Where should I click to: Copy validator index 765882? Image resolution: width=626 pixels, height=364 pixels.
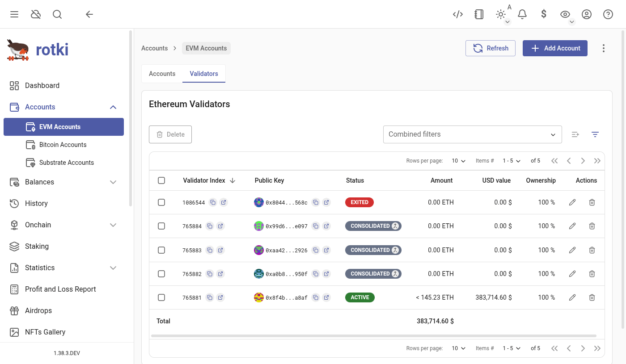[x=210, y=274]
